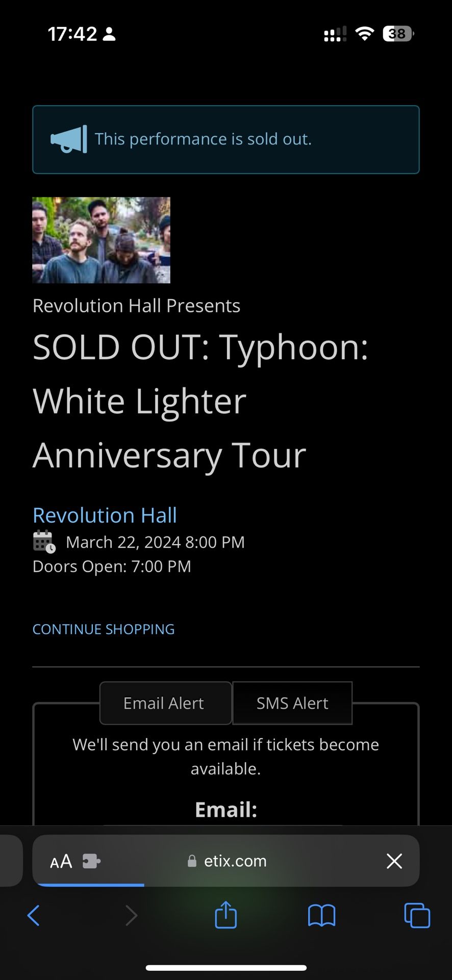The height and width of the screenshot is (980, 452).
Task: Stop loading with the X button
Action: pyautogui.click(x=394, y=861)
